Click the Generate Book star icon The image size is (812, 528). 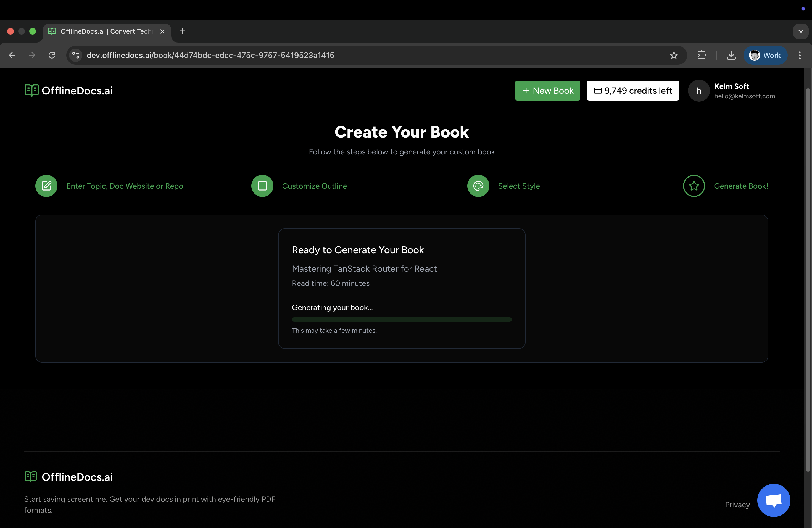(x=694, y=186)
